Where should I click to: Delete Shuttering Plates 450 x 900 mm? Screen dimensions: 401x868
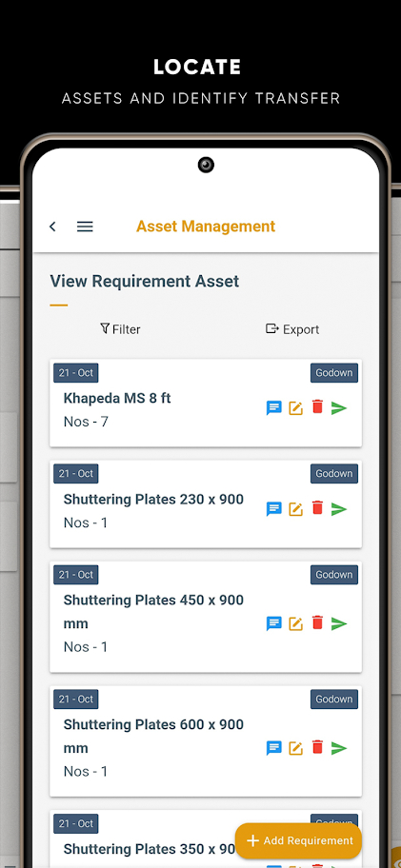point(317,622)
